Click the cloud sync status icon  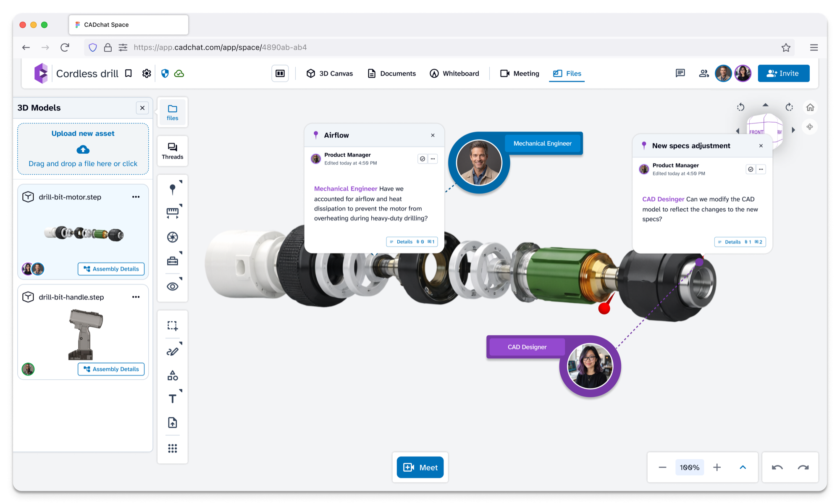179,73
